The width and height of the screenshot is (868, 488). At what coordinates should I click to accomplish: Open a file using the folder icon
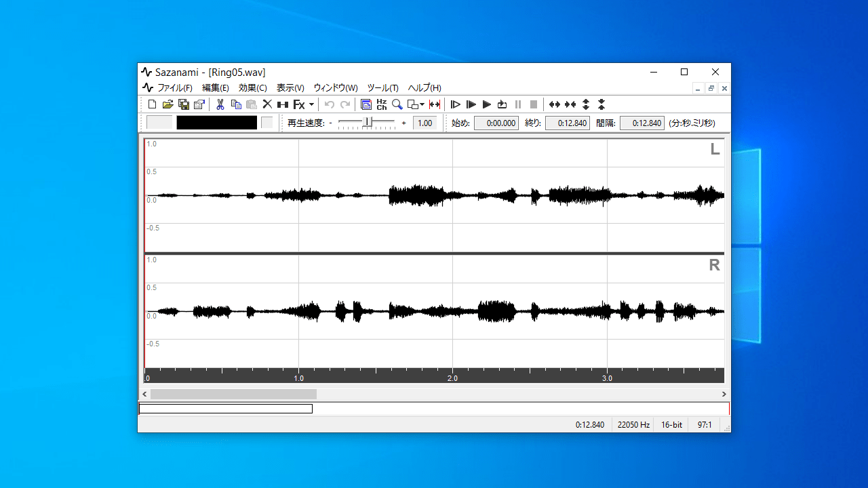(167, 104)
